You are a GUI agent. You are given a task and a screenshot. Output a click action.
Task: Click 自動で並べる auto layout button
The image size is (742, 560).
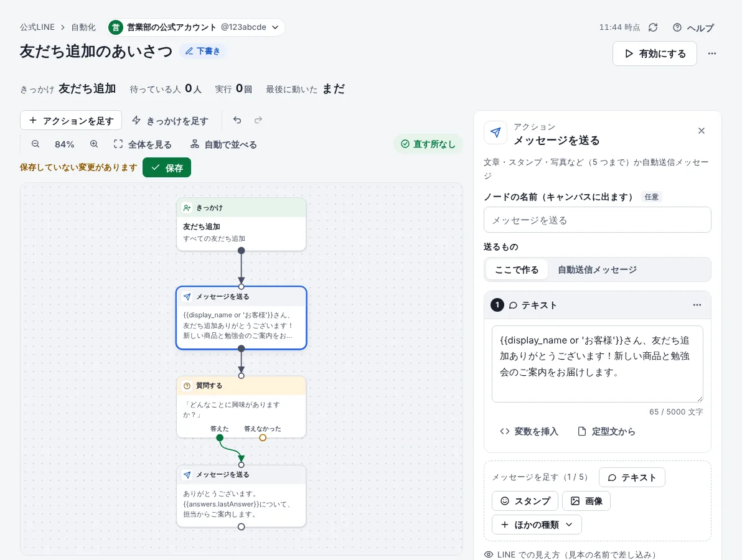coord(223,144)
